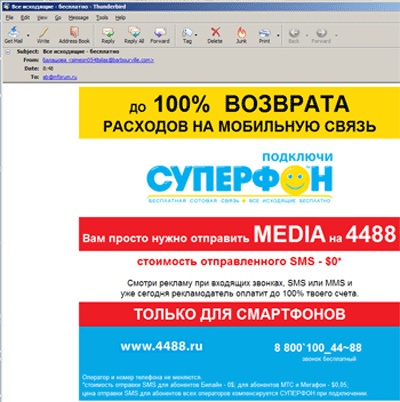The image size is (400, 402).
Task: Open the File menu
Action: coord(10,18)
